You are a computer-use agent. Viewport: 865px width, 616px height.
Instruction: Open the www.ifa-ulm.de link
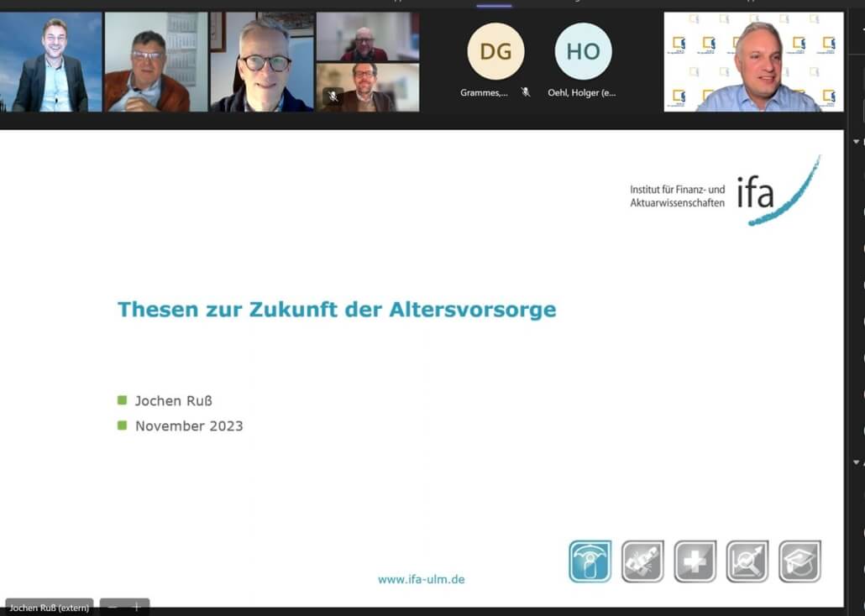pyautogui.click(x=421, y=579)
